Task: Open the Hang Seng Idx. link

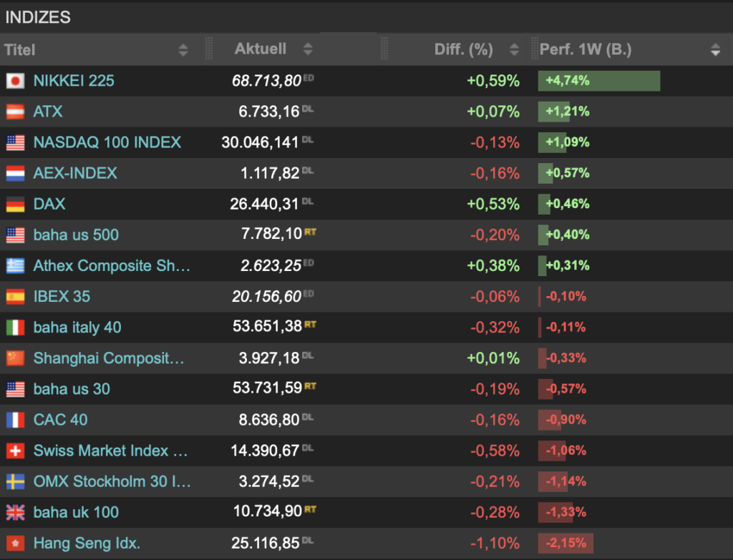Action: coord(87,543)
